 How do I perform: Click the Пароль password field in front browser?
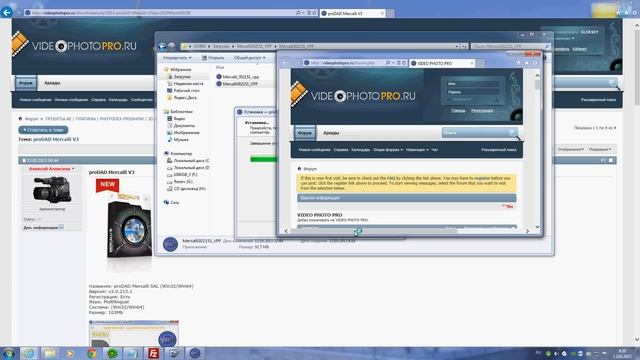coord(473,92)
